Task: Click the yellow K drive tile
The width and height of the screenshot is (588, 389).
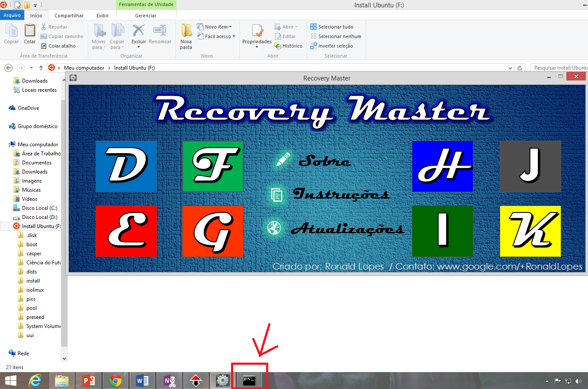Action: [x=530, y=231]
